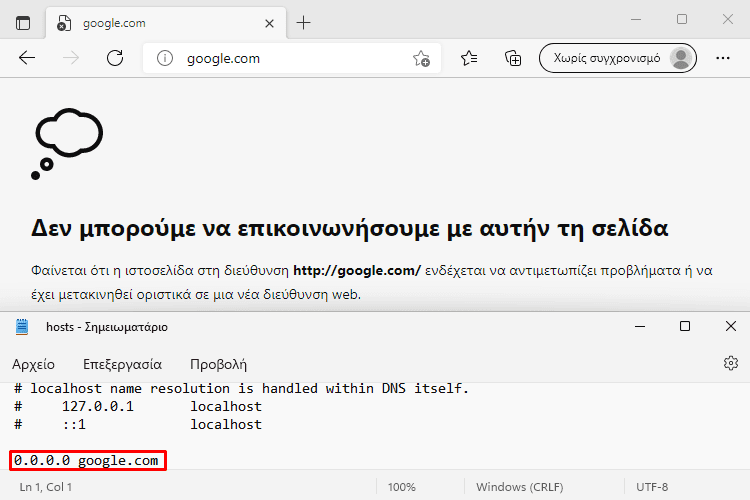The width and height of the screenshot is (750, 500).
Task: Minimize the hosts Notepad window
Action: (x=640, y=326)
